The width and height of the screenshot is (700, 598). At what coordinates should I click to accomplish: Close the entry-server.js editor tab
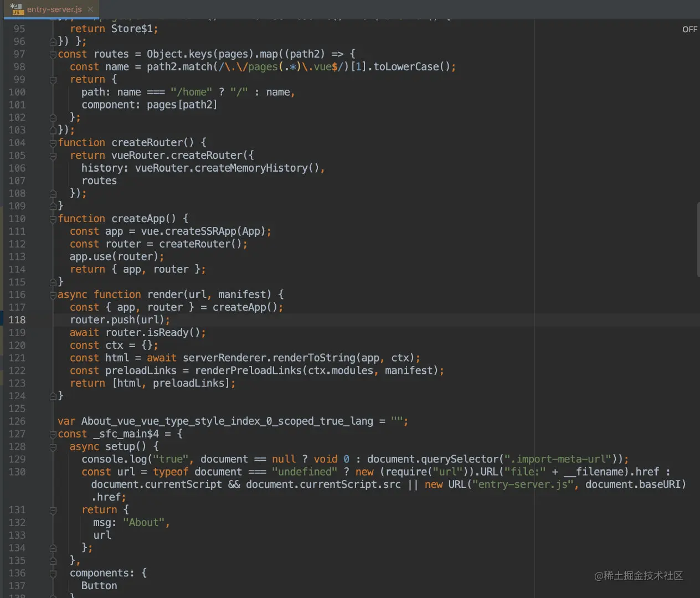click(x=90, y=9)
